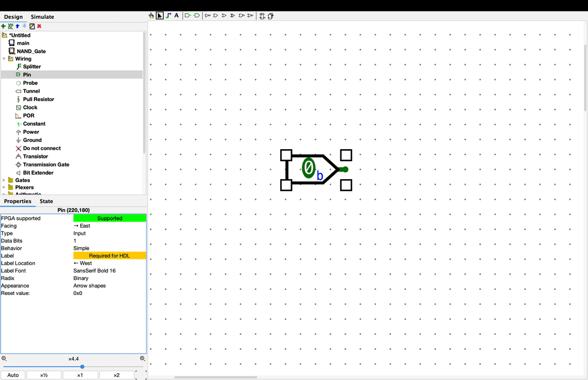Click the ×2 zoom button
588x380 pixels.
[x=116, y=375]
